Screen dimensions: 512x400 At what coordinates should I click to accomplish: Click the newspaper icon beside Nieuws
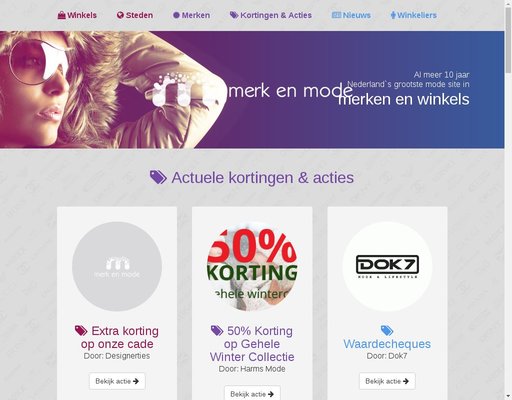336,15
